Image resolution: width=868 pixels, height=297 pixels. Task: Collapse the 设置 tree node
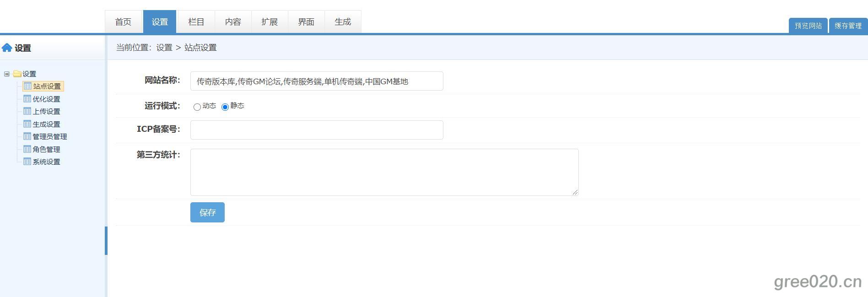[7, 74]
